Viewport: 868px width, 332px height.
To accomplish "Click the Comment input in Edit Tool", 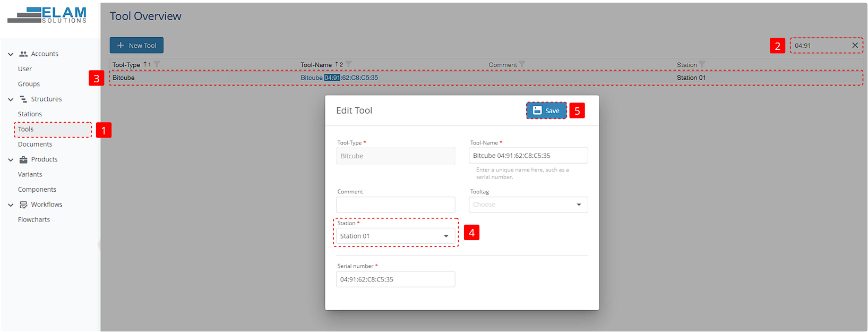I will point(396,205).
